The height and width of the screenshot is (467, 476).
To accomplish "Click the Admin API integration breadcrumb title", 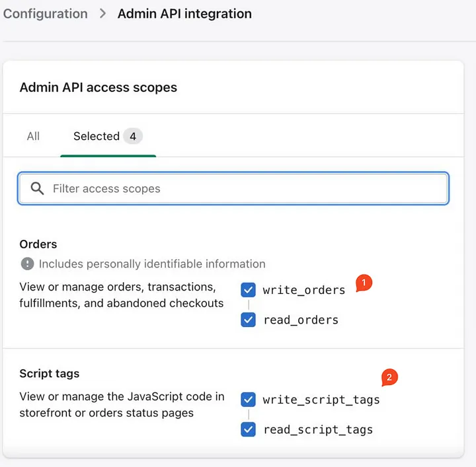I will point(184,14).
